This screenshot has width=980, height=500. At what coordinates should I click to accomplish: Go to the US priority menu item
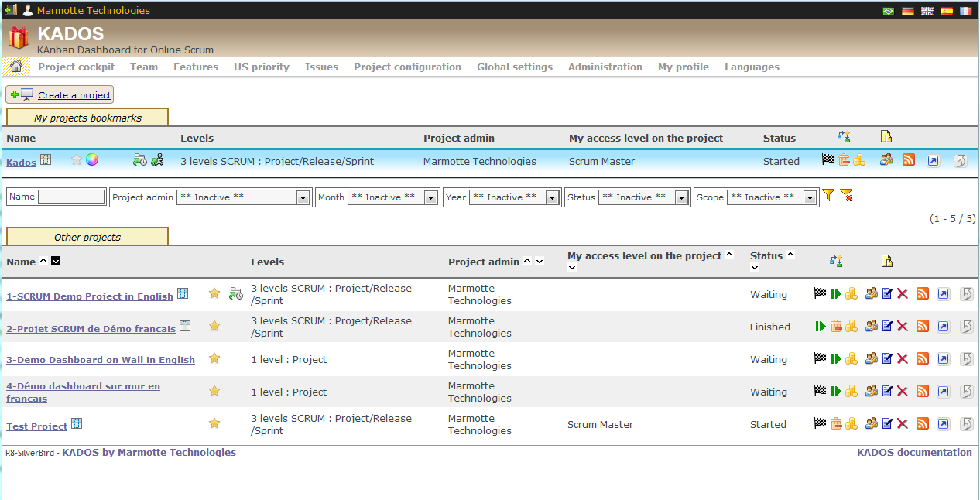(262, 67)
